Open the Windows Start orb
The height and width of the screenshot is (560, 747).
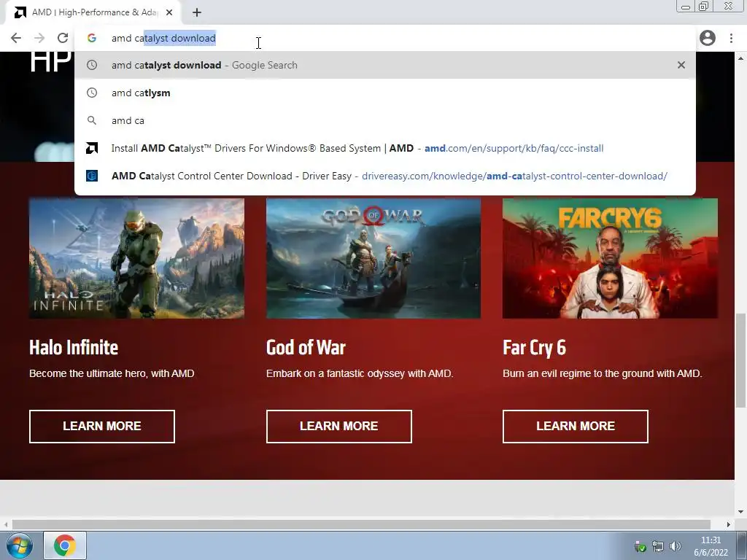coord(20,545)
